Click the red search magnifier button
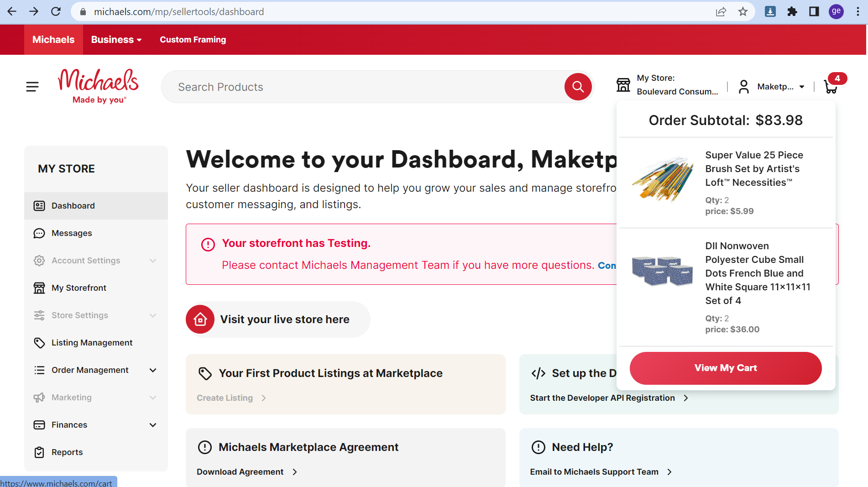The width and height of the screenshot is (868, 487). (578, 87)
